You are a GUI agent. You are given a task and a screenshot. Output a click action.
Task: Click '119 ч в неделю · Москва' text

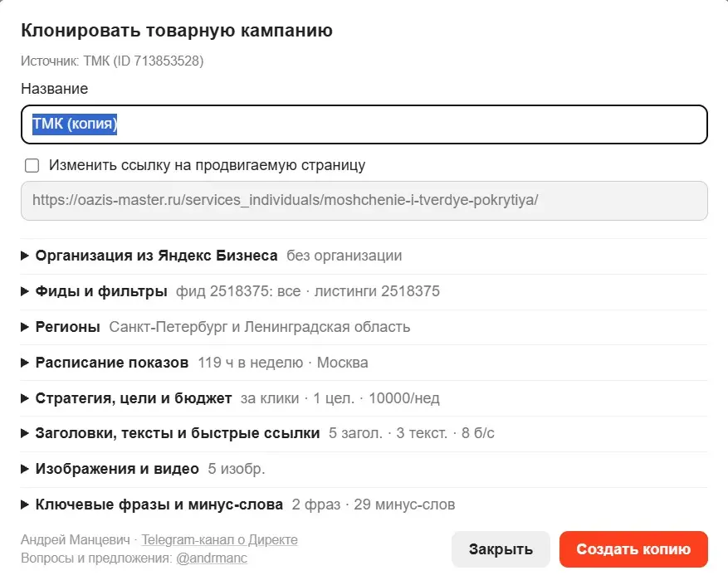283,363
